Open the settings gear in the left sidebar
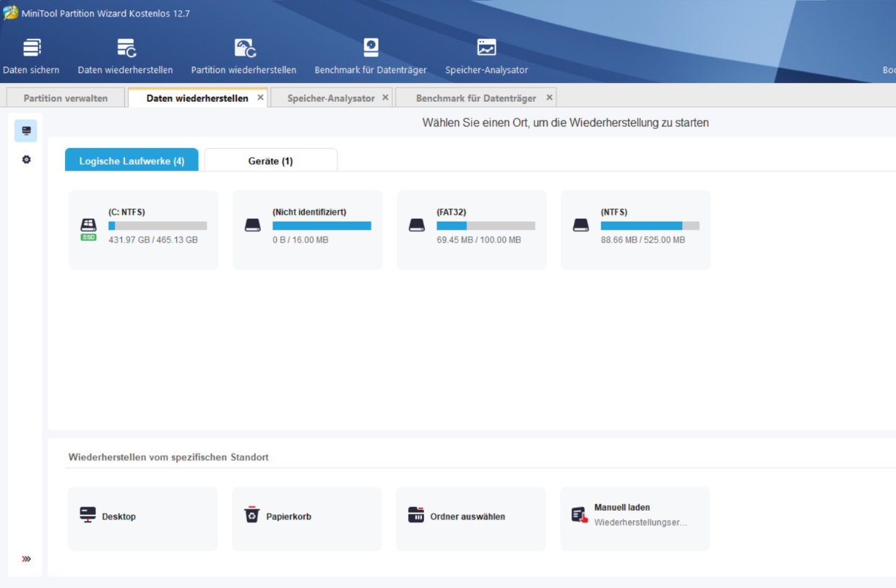 coord(26,159)
